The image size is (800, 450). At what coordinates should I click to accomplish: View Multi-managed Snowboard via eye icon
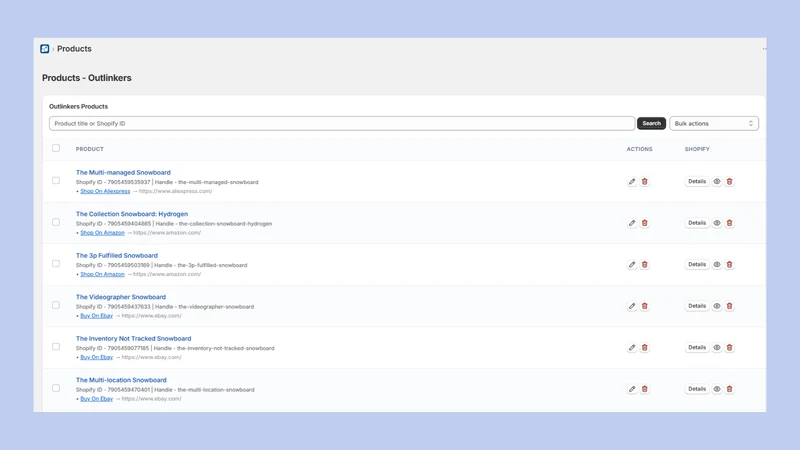tap(717, 182)
